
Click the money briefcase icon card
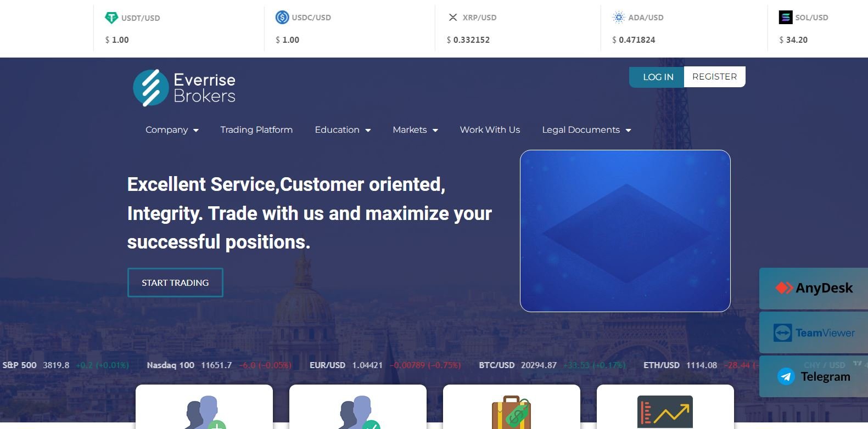click(x=512, y=407)
